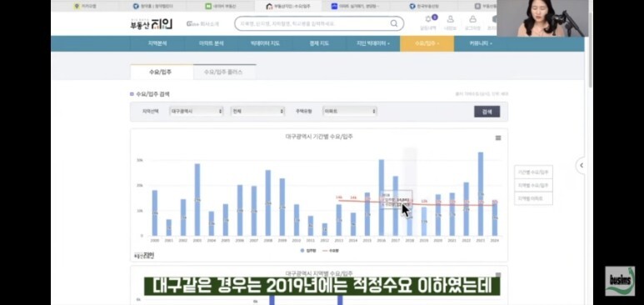
Task: Switch to the 카카오맵 browser tab
Action: coord(85,6)
